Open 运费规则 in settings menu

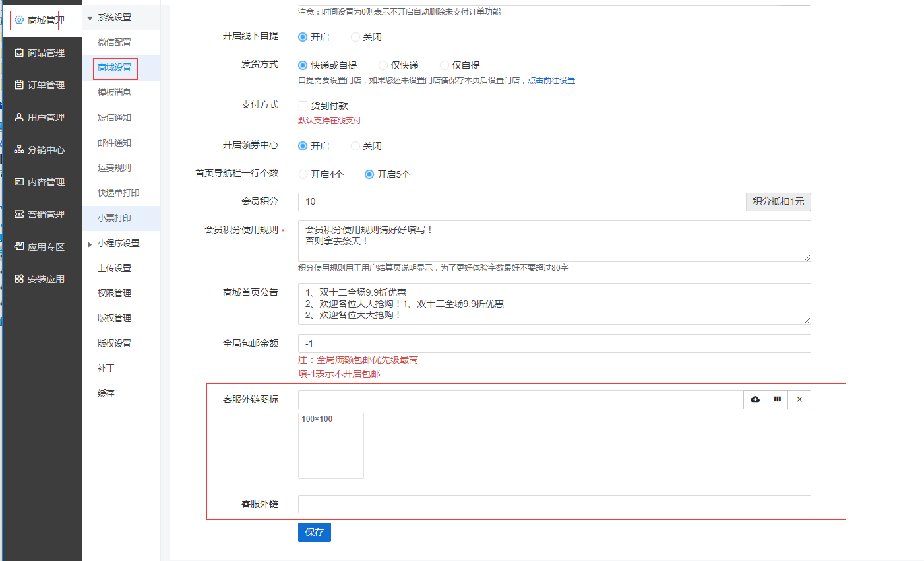(114, 168)
